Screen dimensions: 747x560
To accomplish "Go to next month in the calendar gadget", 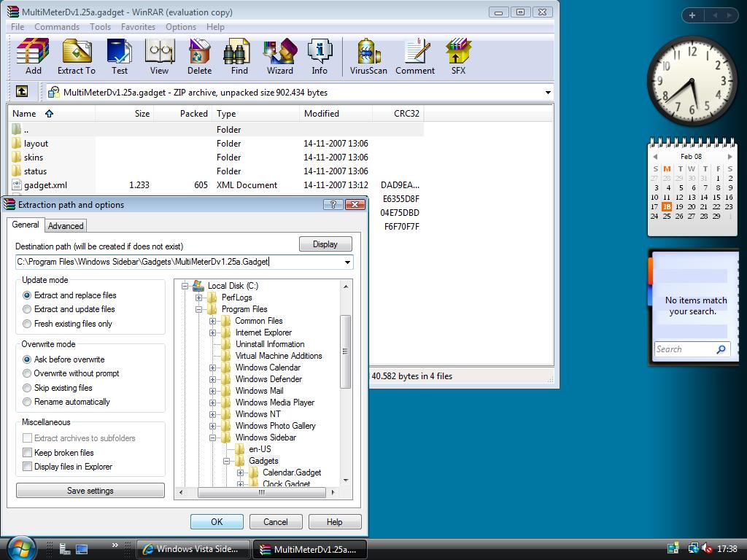I will pyautogui.click(x=729, y=157).
